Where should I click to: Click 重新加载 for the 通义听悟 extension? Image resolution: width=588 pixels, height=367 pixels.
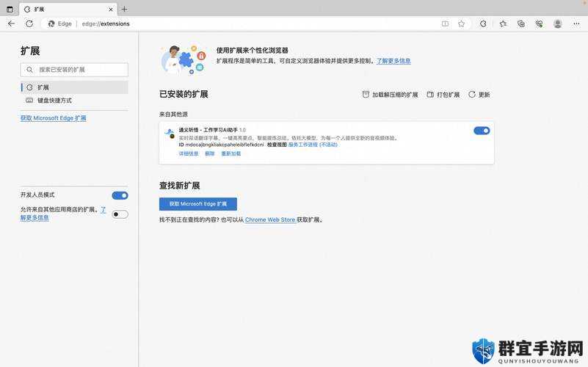(231, 153)
